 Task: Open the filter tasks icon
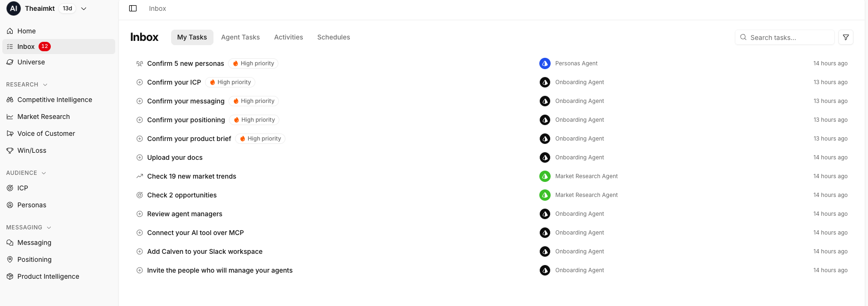[846, 37]
